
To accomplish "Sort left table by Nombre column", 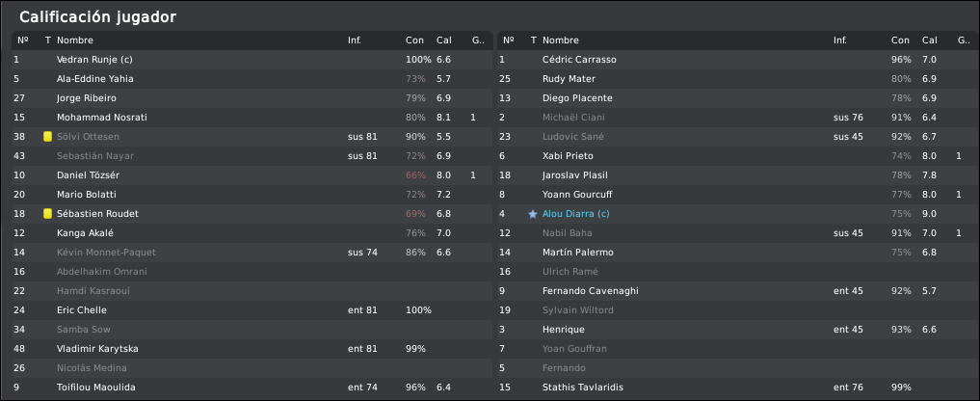I will point(75,40).
